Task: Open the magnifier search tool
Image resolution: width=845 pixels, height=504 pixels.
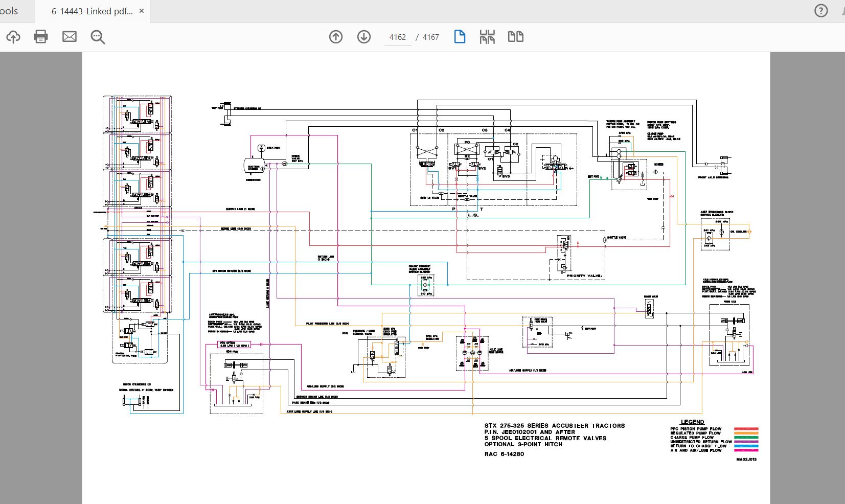Action: [98, 37]
